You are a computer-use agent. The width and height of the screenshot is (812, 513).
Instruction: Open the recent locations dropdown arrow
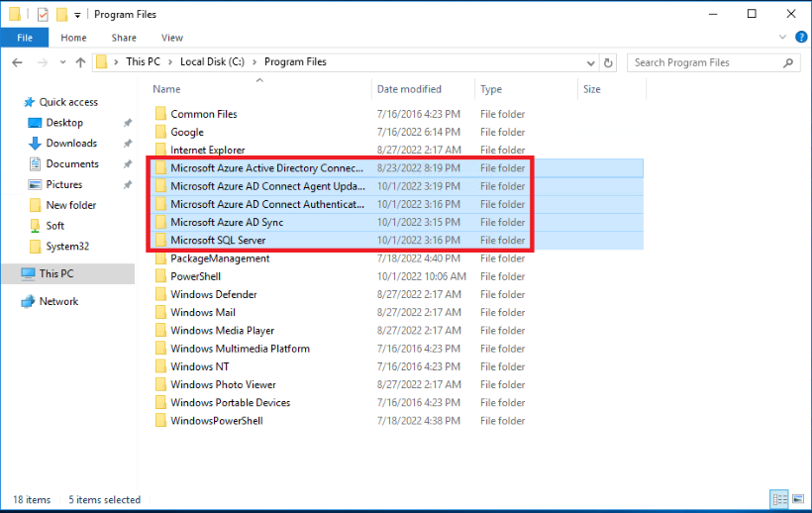click(62, 62)
